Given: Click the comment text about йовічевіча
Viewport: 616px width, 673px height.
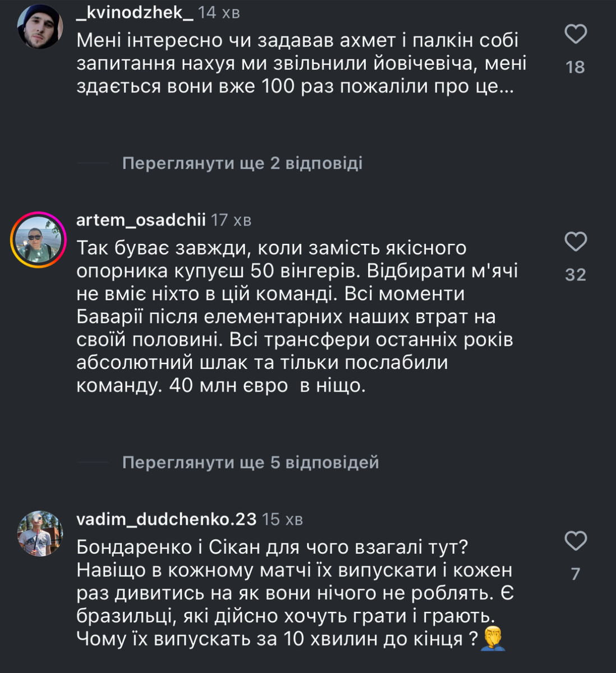Looking at the screenshot, I should pyautogui.click(x=301, y=64).
